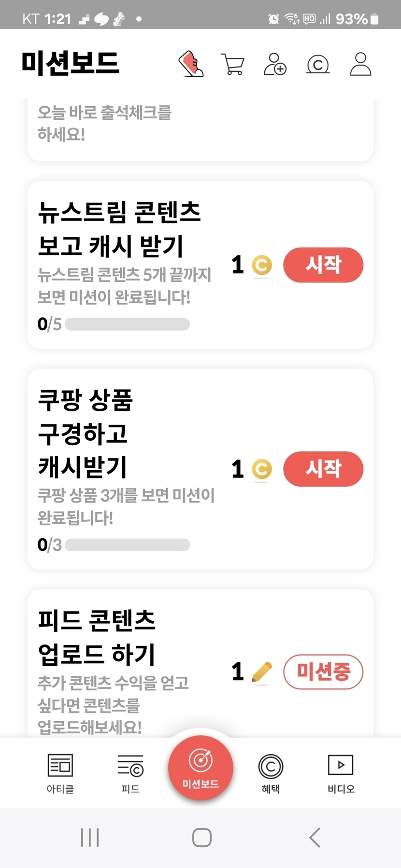Tap the gold coin on 뉴스트림 mission
401x868 pixels.
click(x=262, y=265)
